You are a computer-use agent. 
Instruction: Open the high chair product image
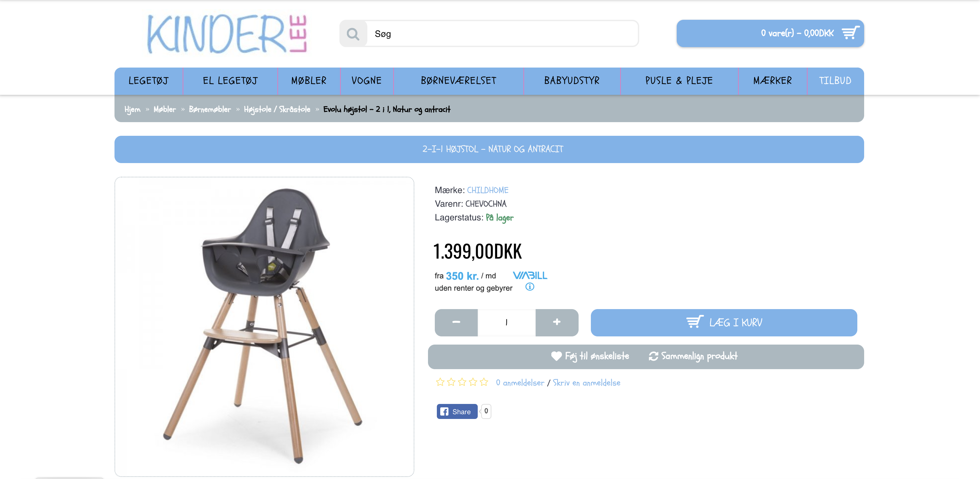(x=264, y=327)
